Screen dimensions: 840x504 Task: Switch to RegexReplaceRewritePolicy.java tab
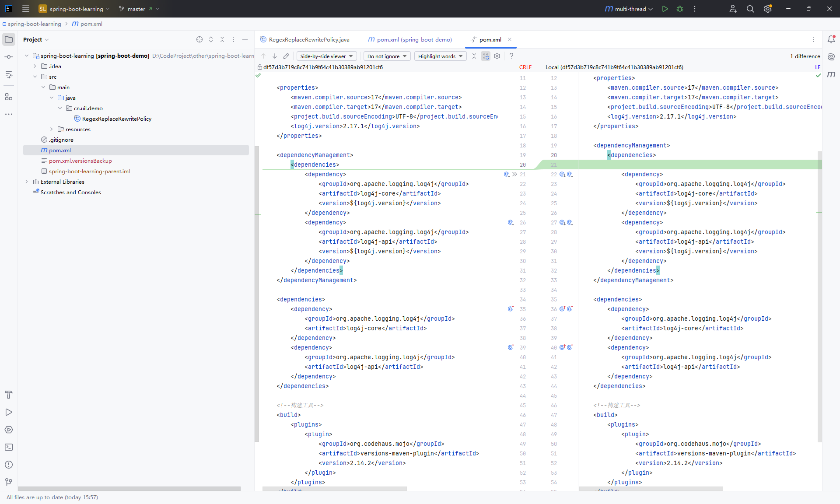[308, 39]
